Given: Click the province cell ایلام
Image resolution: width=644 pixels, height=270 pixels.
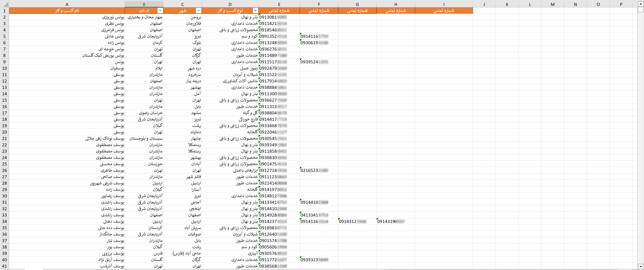Looking at the screenshot, I should pyautogui.click(x=144, y=68).
